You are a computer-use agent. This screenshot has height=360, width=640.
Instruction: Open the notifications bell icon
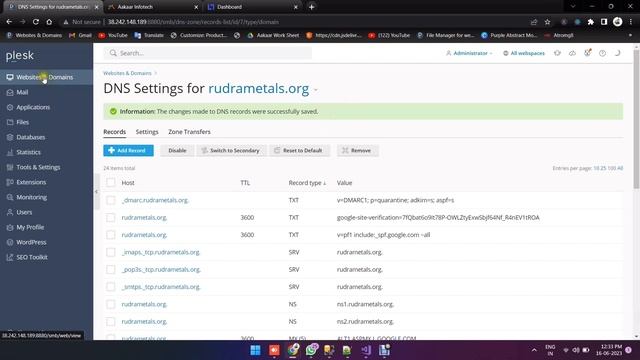pyautogui.click(x=587, y=53)
